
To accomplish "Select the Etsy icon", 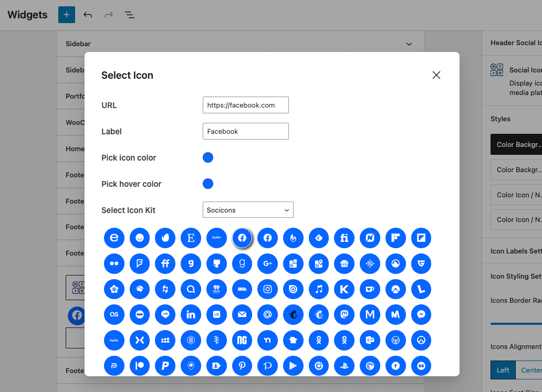I will (x=191, y=238).
